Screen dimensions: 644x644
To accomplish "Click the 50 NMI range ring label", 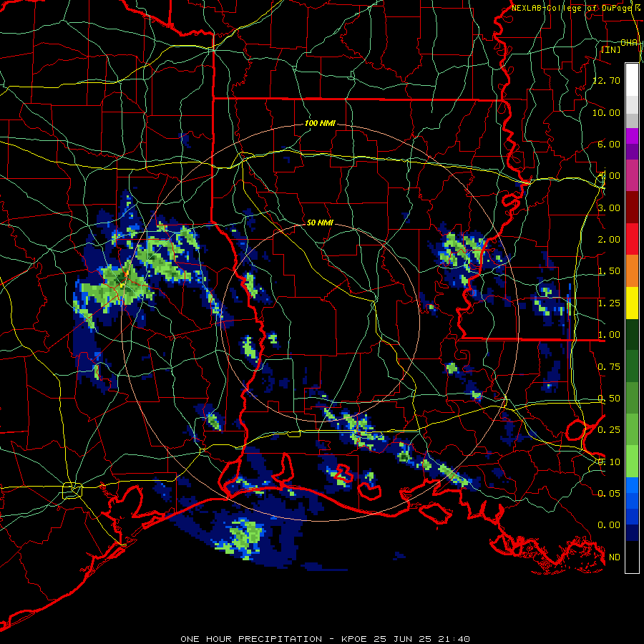I will click(320, 223).
